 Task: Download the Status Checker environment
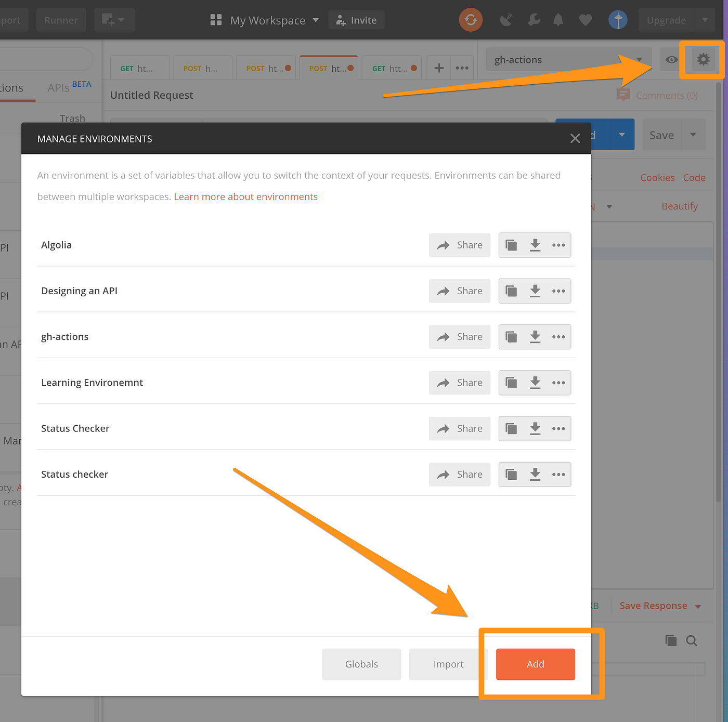[535, 429]
